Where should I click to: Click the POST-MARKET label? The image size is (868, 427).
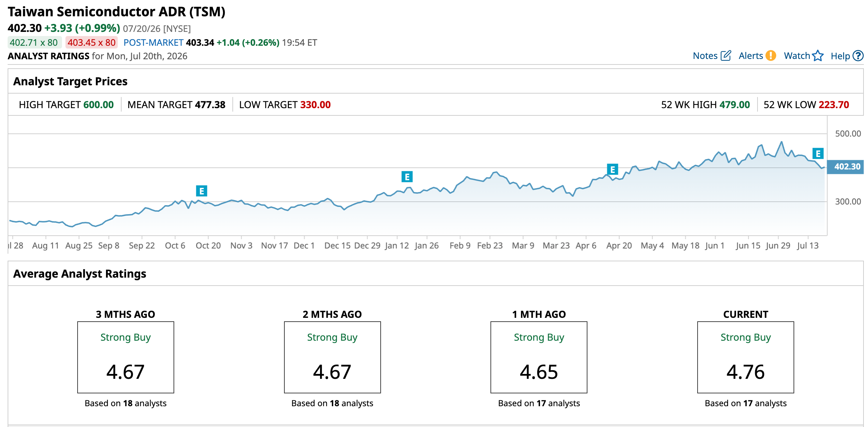[x=153, y=43]
